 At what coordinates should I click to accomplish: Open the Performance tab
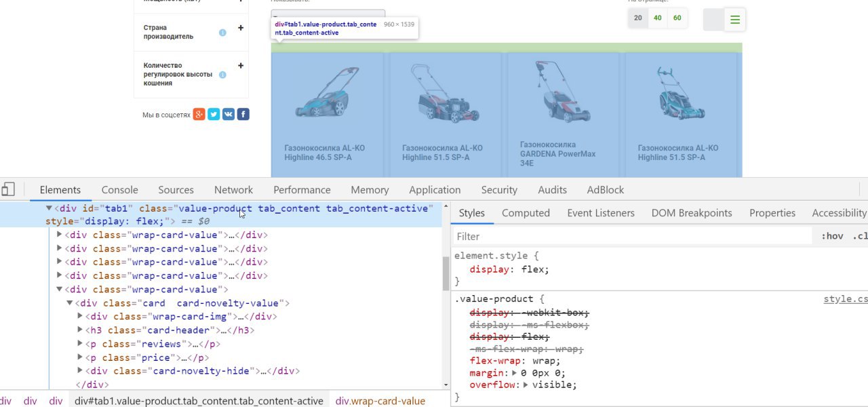302,190
